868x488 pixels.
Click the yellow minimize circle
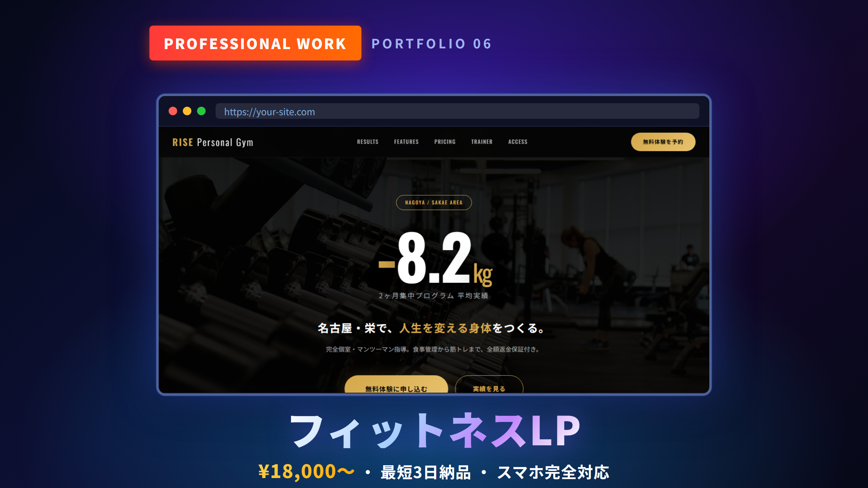pos(187,111)
